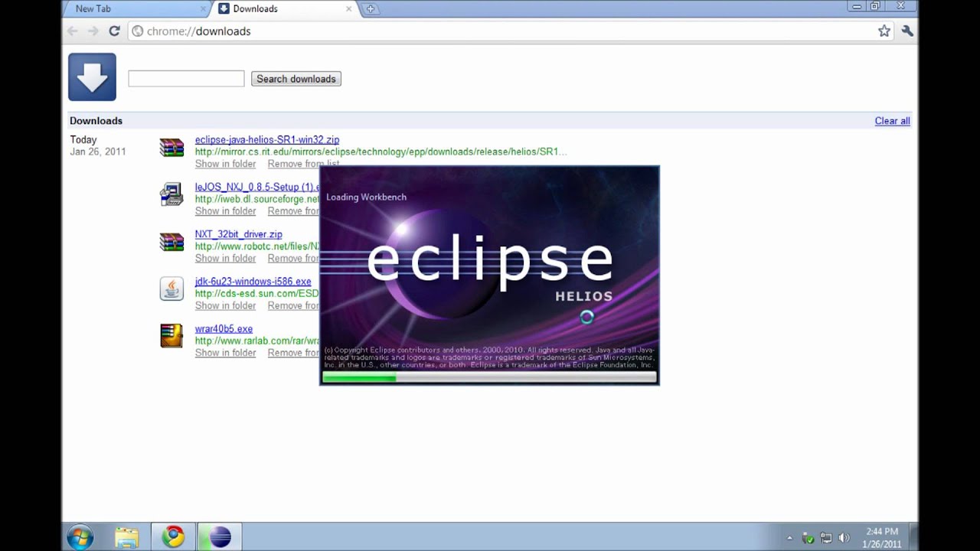Select Eclipse in the taskbar
980x551 pixels.
tap(220, 537)
